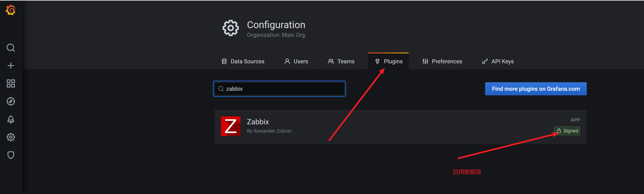Click Find more plugins on Grafana.com
This screenshot has width=644, height=194.
[536, 89]
